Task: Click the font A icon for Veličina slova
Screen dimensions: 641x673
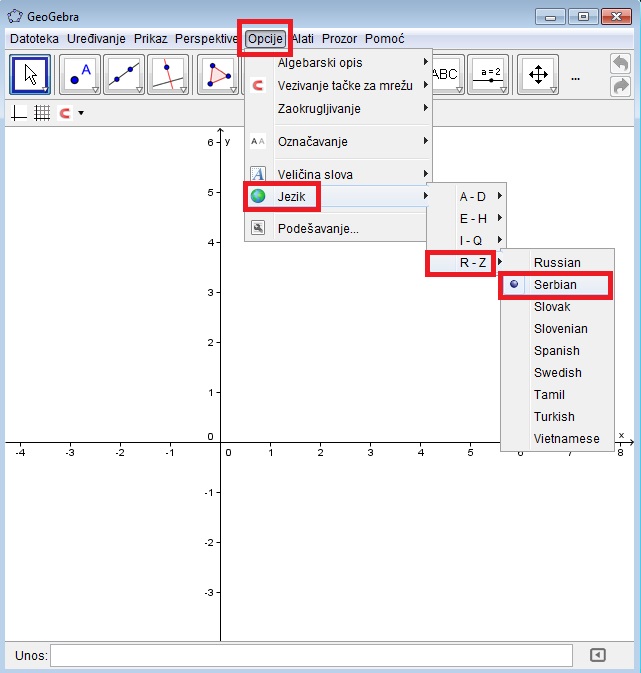Action: tap(258, 174)
